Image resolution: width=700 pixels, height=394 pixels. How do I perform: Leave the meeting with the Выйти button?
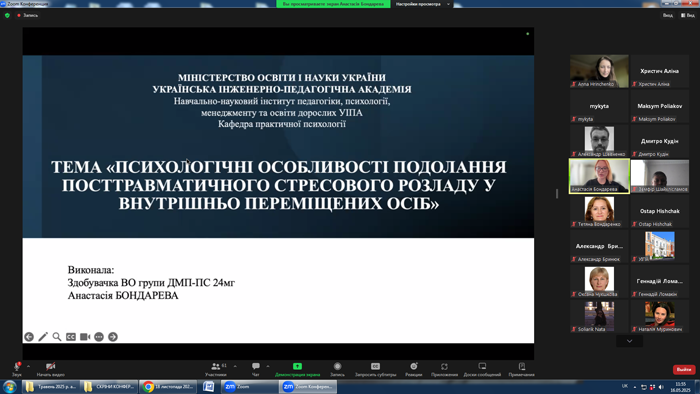(x=683, y=369)
